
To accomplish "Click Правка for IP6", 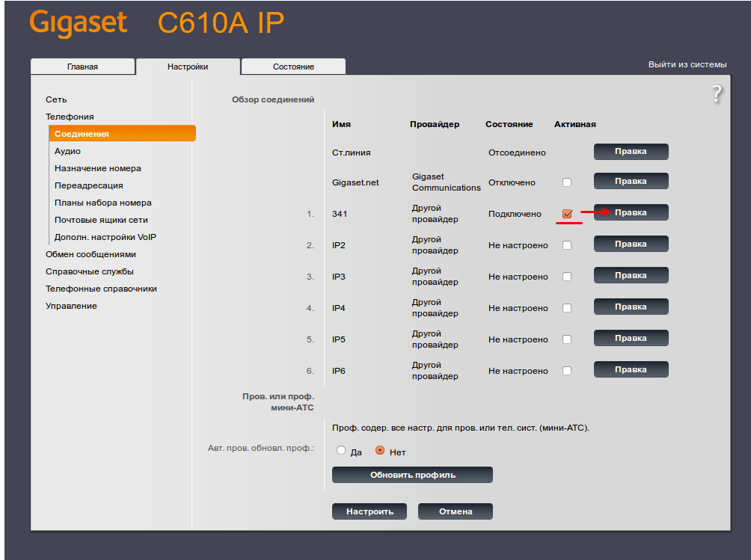I will click(631, 369).
